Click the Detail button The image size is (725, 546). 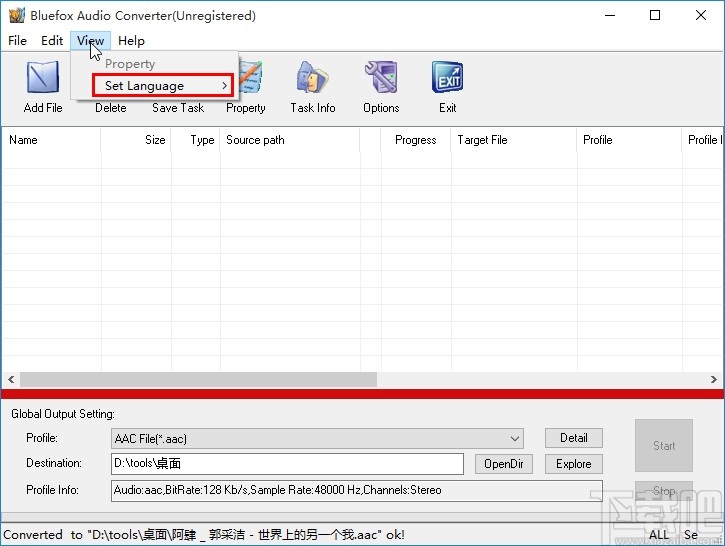573,438
